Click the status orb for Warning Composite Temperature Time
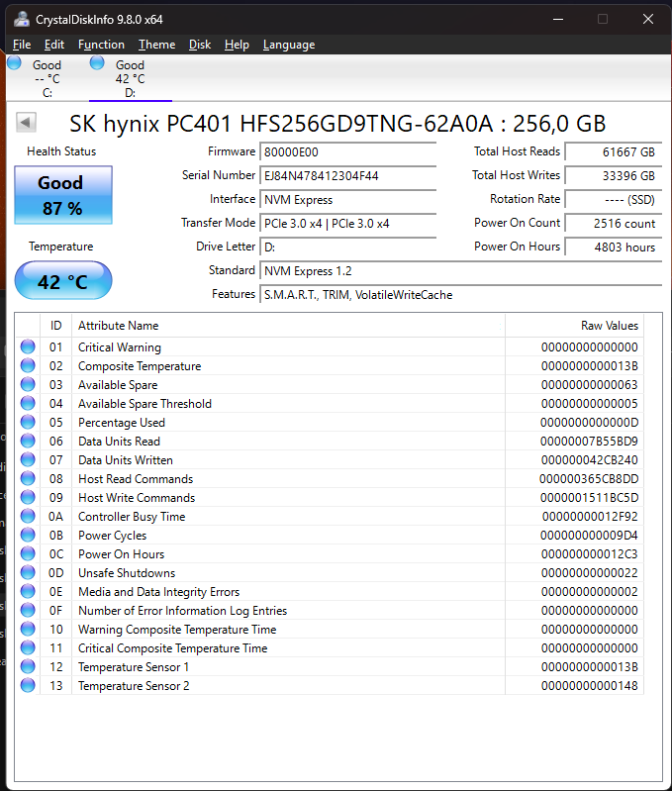 [28, 629]
